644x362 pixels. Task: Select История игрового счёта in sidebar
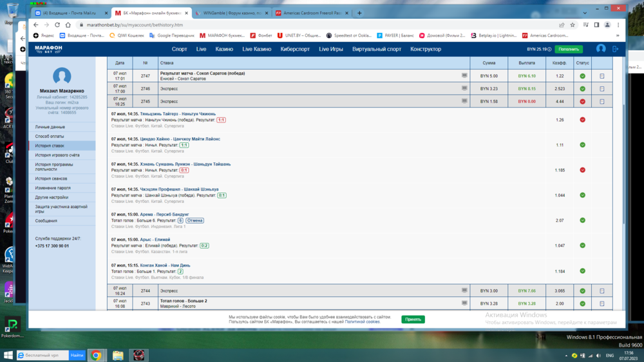tap(57, 155)
